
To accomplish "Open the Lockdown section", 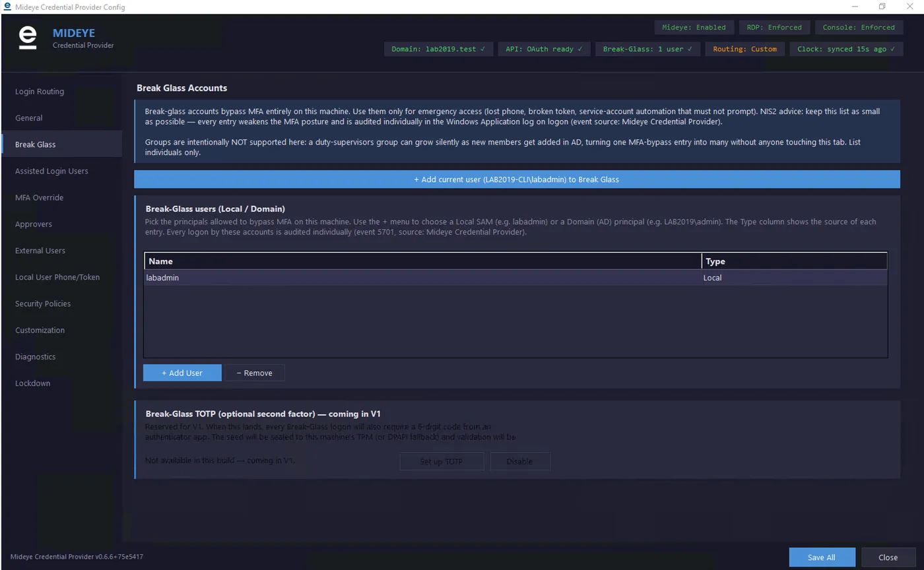I will click(x=61, y=383).
